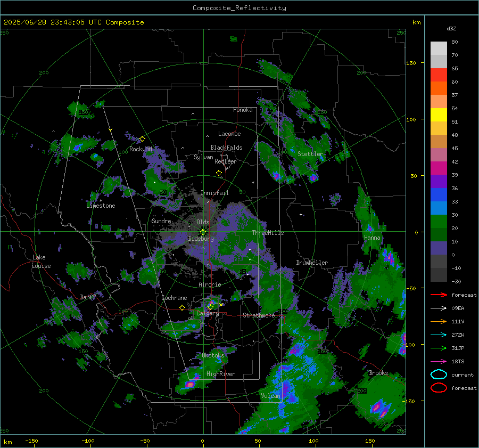Click the Sylvan map label
This screenshot has width=479, height=448.
[x=203, y=157]
